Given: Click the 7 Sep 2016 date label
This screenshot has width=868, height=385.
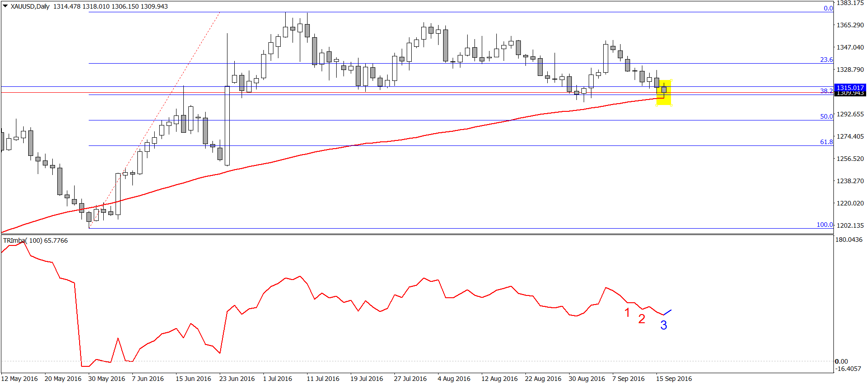Looking at the screenshot, I should click(628, 379).
